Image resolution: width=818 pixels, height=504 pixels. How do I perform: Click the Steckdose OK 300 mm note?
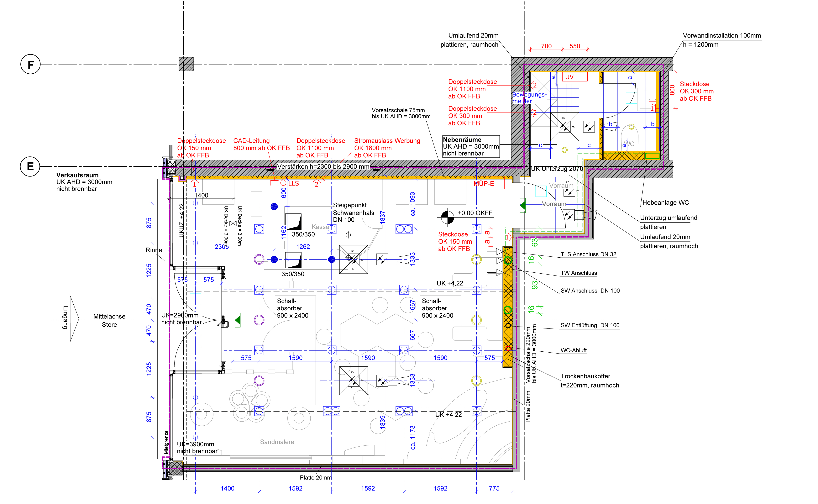(696, 91)
